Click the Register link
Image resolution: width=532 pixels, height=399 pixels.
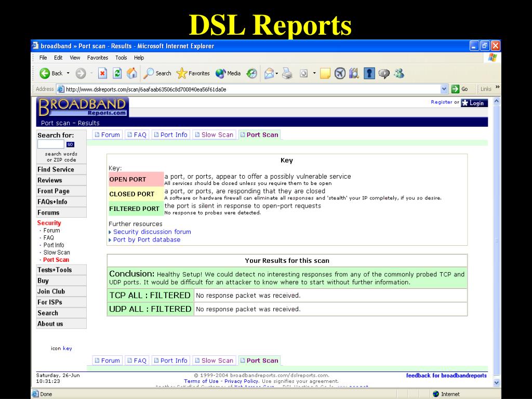coord(442,102)
